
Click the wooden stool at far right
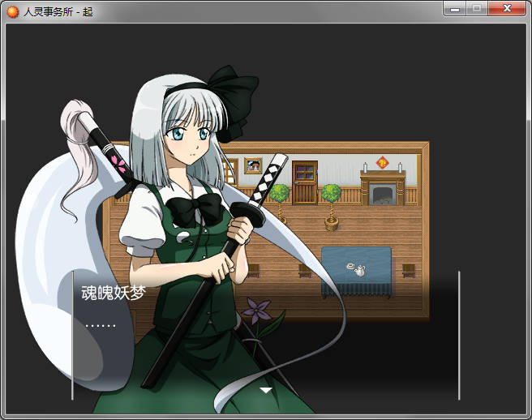click(x=409, y=271)
